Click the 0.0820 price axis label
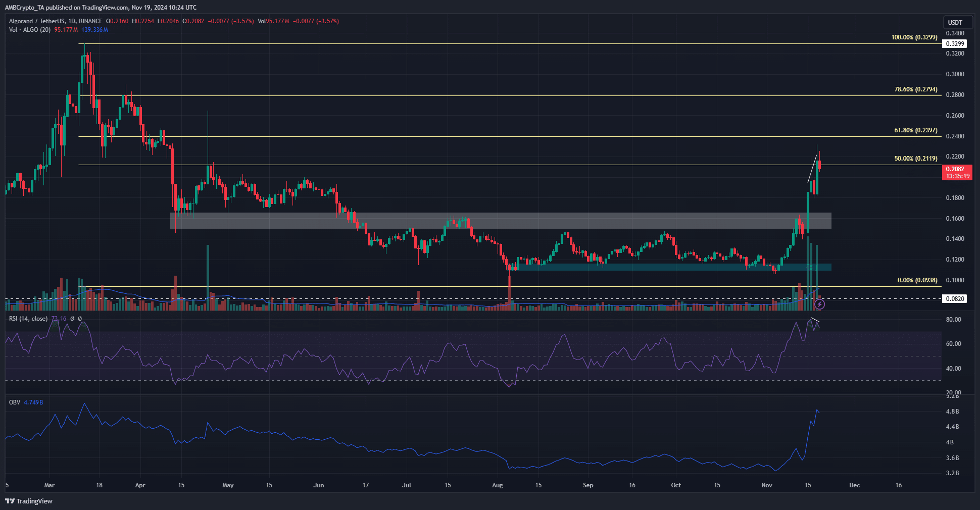Viewport: 980px width, 510px height. tap(955, 299)
